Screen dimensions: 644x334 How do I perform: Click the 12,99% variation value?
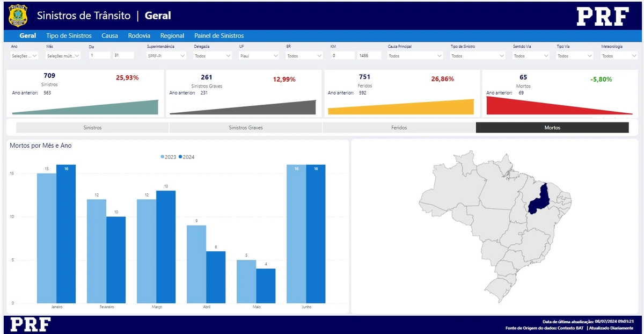coord(284,79)
